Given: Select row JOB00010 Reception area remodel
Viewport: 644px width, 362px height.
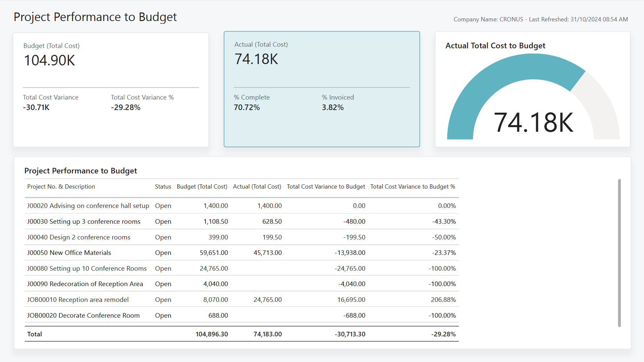Looking at the screenshot, I should [241, 300].
